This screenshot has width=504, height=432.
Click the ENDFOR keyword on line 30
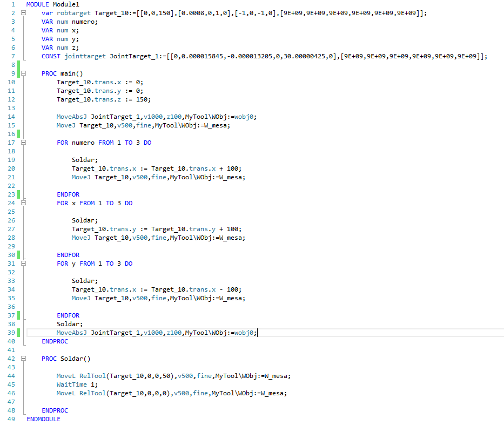tap(68, 255)
